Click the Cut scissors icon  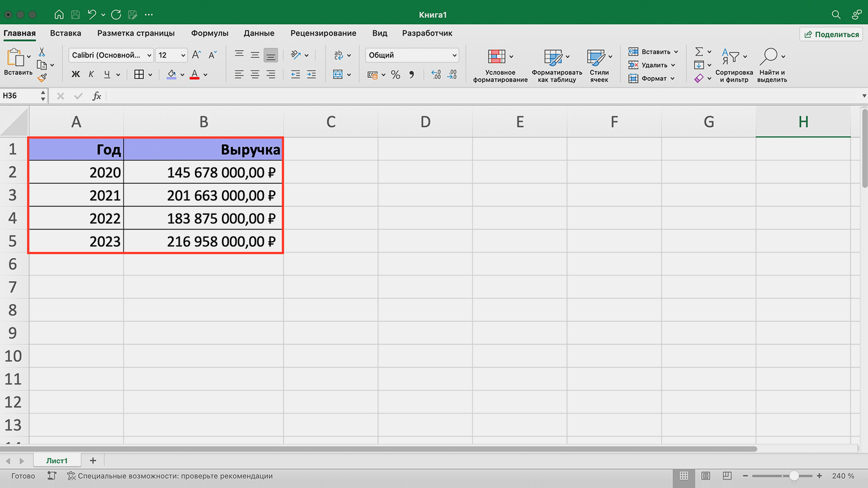point(42,52)
